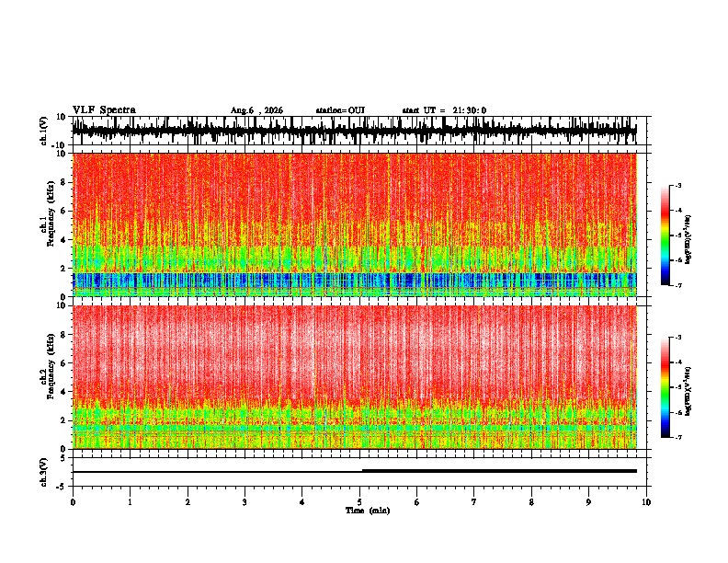Click the ch.1 "Frequency (kHz)" axis label
This screenshot has width=728, height=563.
(51, 213)
